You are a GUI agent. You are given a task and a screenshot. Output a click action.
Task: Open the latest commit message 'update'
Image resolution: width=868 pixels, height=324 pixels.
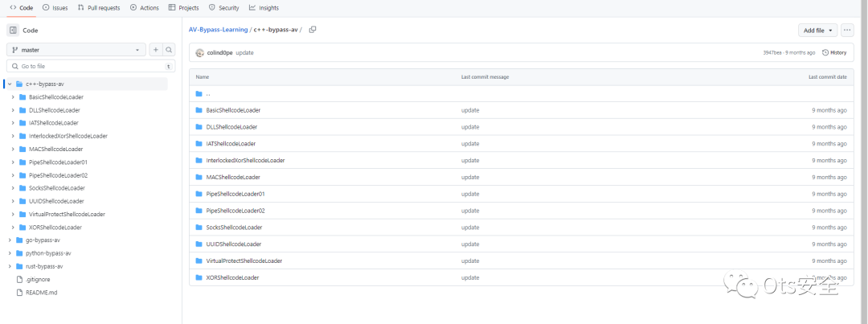pyautogui.click(x=244, y=52)
